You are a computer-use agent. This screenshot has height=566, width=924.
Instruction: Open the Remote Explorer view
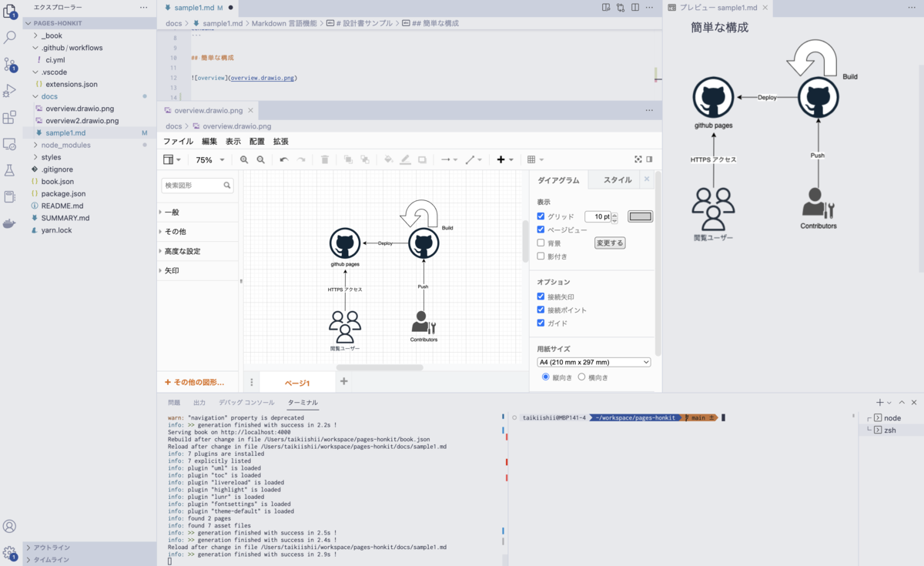[x=10, y=144]
